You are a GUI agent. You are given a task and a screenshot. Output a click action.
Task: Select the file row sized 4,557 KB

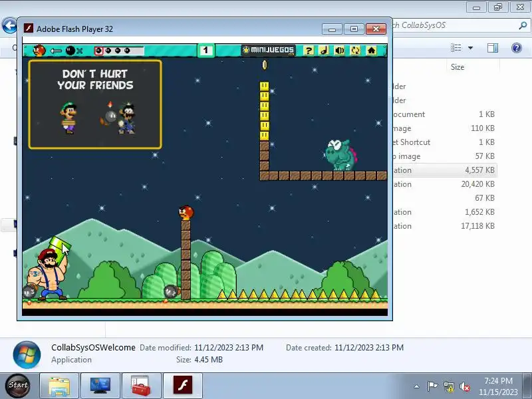(x=444, y=170)
